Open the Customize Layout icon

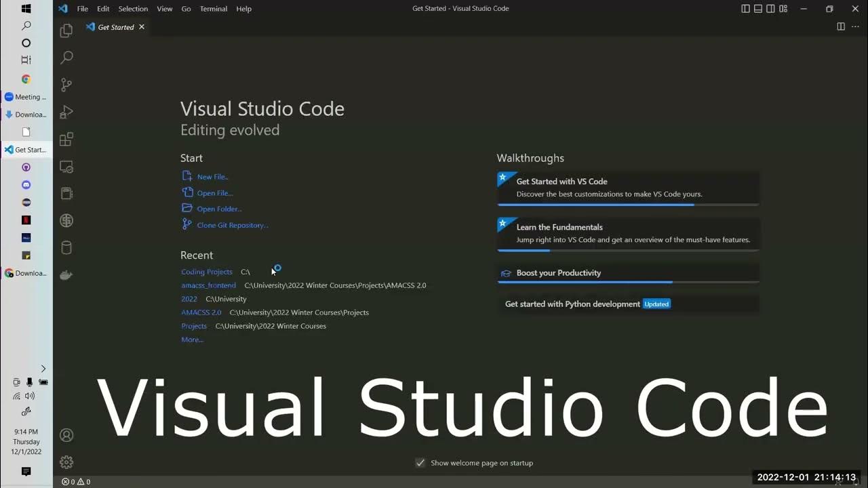click(x=783, y=9)
